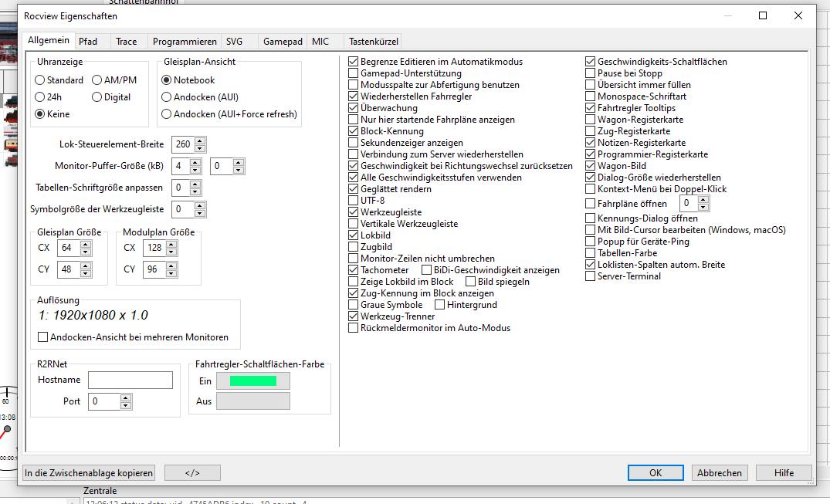Image resolution: width=830 pixels, height=504 pixels.
Task: Pick the green Ein button color
Action: tap(252, 381)
